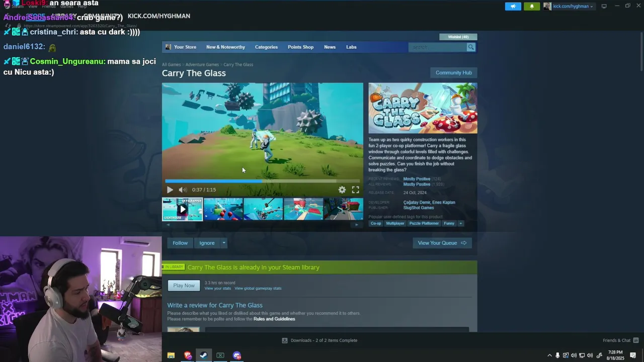Open File Explorer from the taskbar
This screenshot has width=644, height=362.
171,355
